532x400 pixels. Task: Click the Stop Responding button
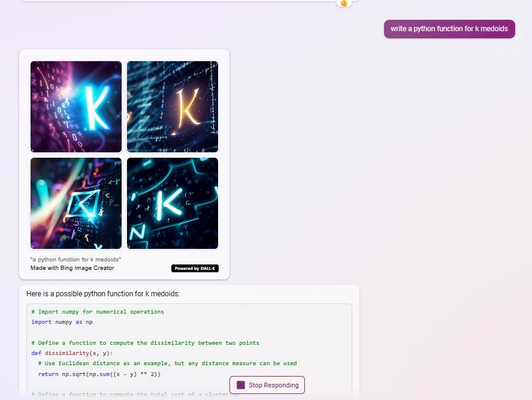coord(267,385)
